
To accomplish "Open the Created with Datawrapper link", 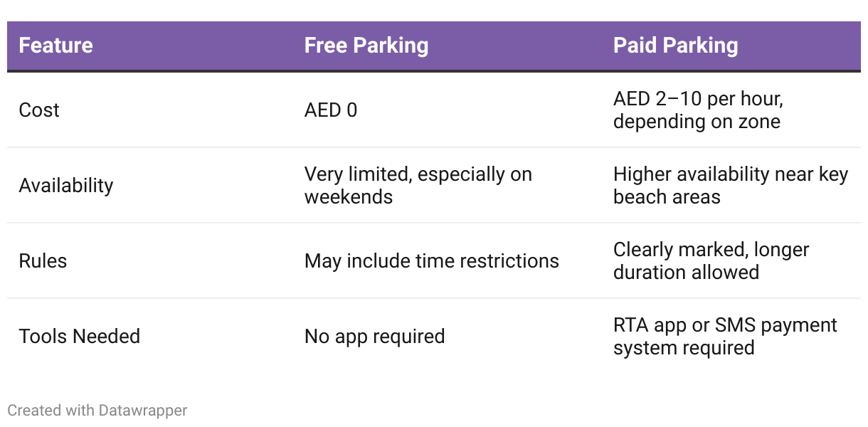I will 97,411.
